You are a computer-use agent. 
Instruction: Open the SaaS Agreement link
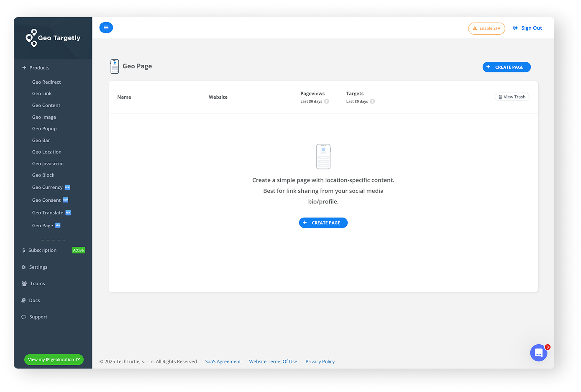coord(223,361)
